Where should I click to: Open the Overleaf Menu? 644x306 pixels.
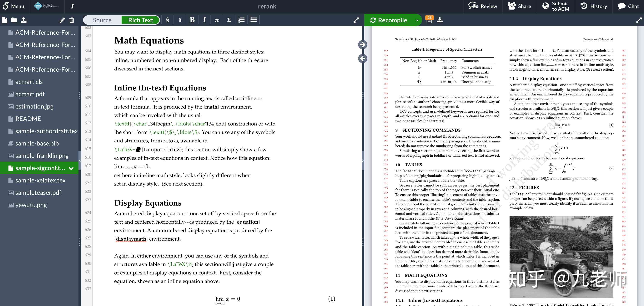[x=13, y=6]
